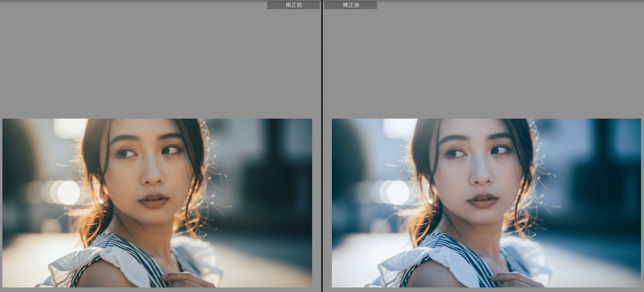
Task: Click the woman's lips in the after photo
Action: [x=482, y=200]
